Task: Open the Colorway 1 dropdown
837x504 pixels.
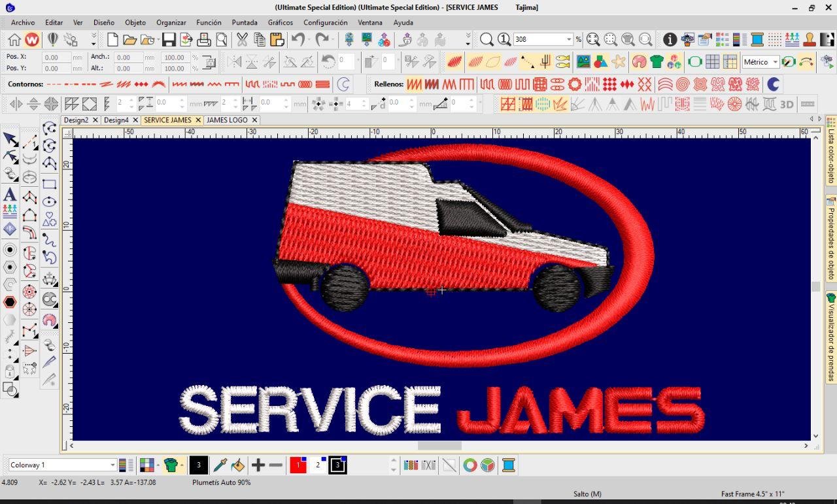Action: pyautogui.click(x=112, y=465)
